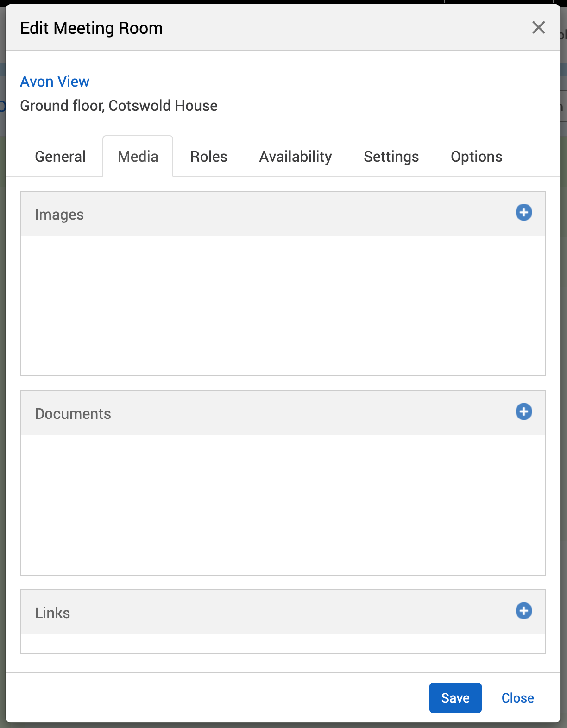Add a new link with the plus icon
This screenshot has width=567, height=728.
click(x=523, y=611)
